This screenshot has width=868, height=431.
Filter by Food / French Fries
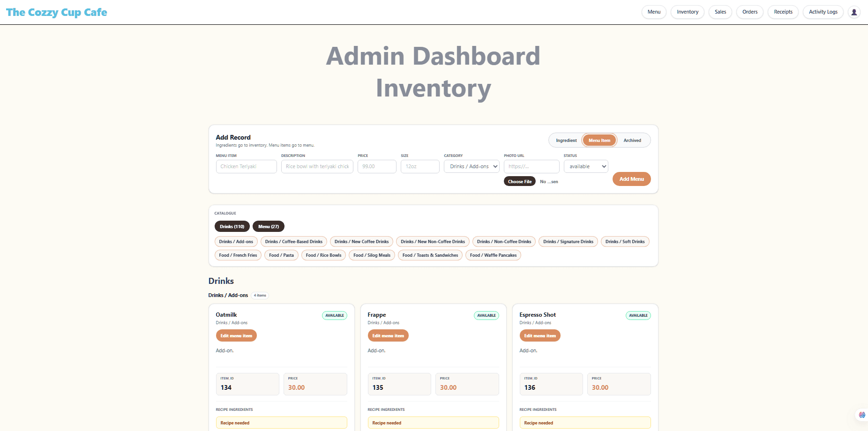[x=238, y=255]
